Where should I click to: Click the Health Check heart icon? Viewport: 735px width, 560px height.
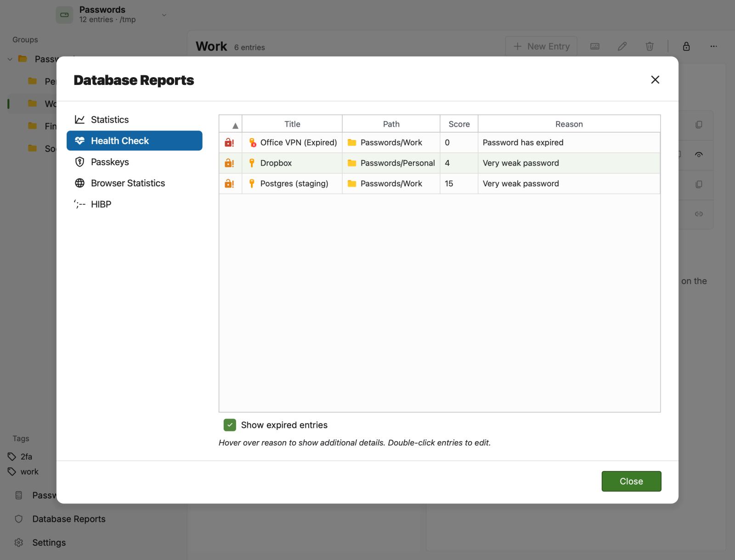[79, 140]
